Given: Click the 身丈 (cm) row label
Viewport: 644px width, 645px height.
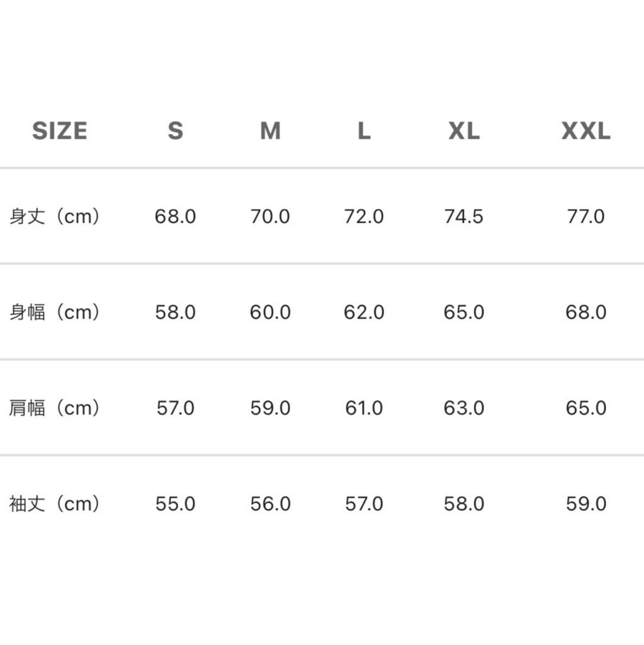Looking at the screenshot, I should [x=55, y=217].
